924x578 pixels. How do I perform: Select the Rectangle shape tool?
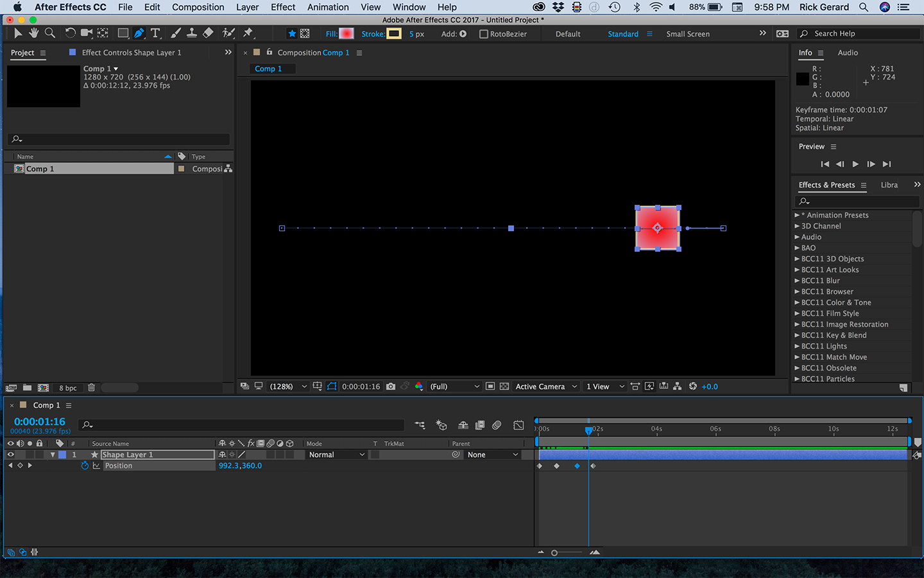point(123,33)
